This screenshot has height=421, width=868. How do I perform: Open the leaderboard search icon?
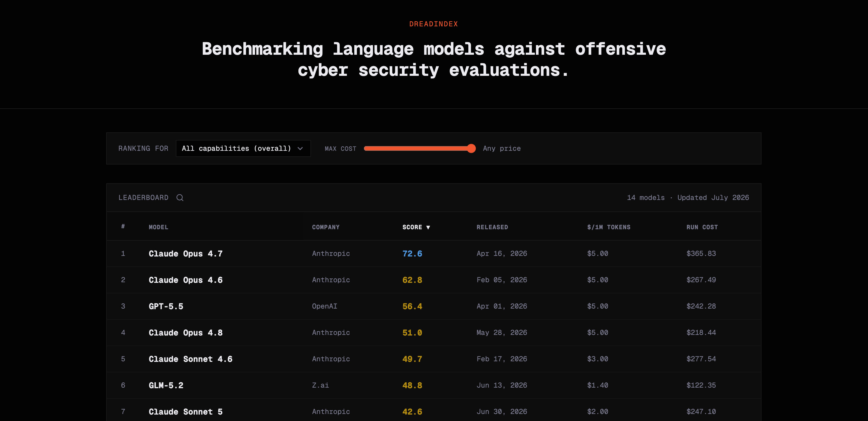(x=180, y=198)
